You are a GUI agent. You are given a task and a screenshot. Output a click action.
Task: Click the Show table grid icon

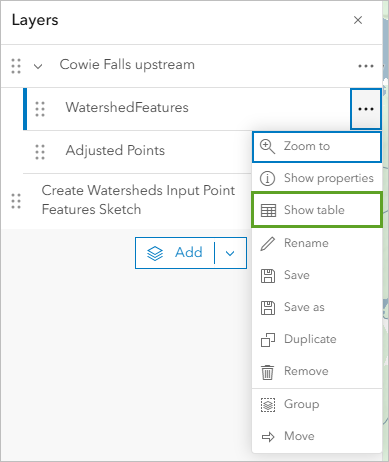click(x=268, y=210)
